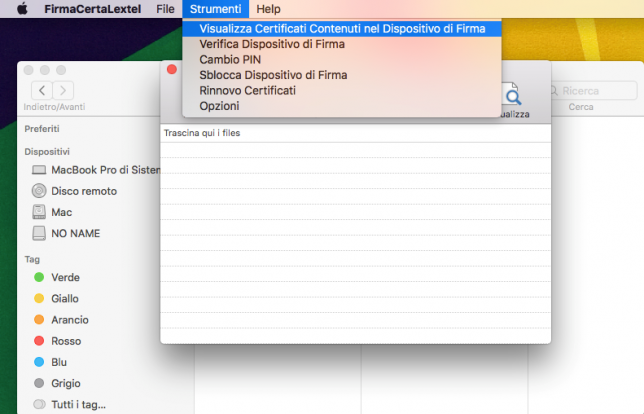Select the Blu tag label
The width and height of the screenshot is (644, 414).
[59, 362]
